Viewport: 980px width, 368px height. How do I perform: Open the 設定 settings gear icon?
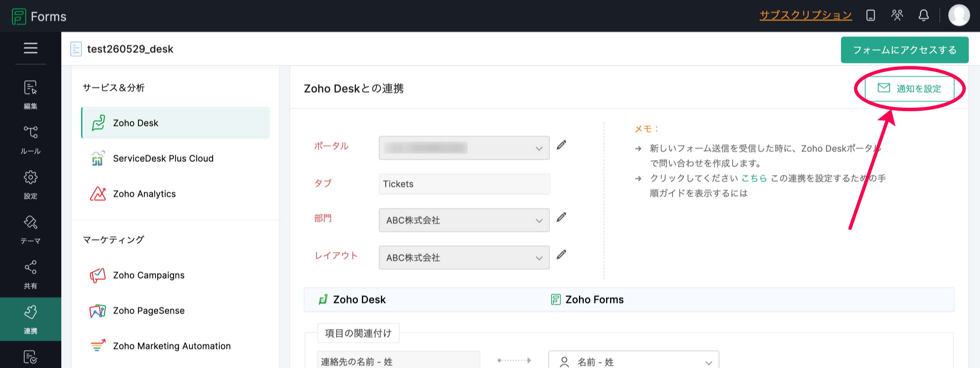pyautogui.click(x=30, y=185)
